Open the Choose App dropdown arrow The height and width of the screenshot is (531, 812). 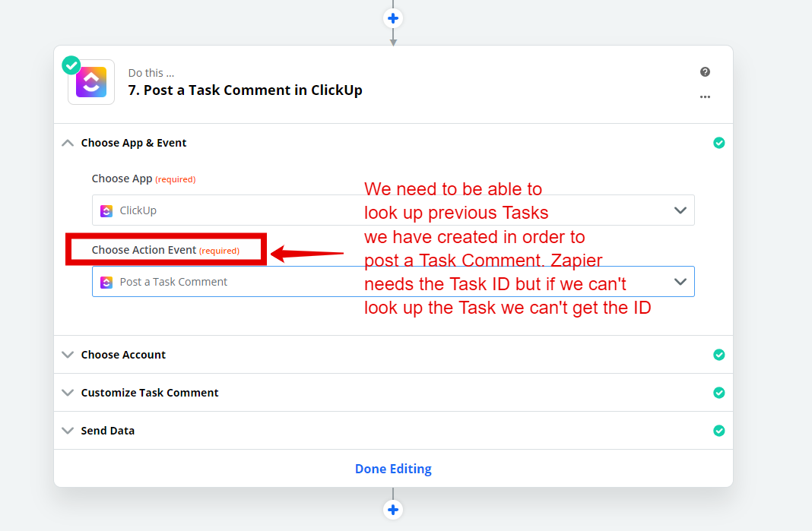pyautogui.click(x=680, y=210)
